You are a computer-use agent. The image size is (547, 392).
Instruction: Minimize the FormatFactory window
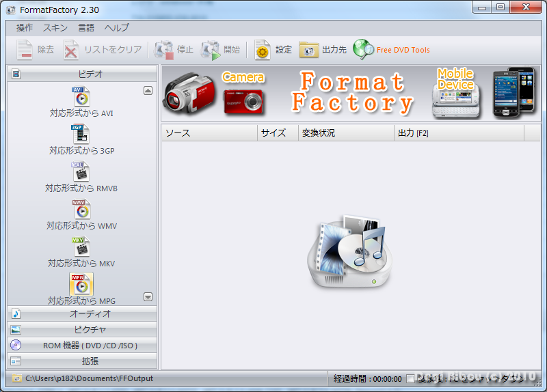pos(482,7)
